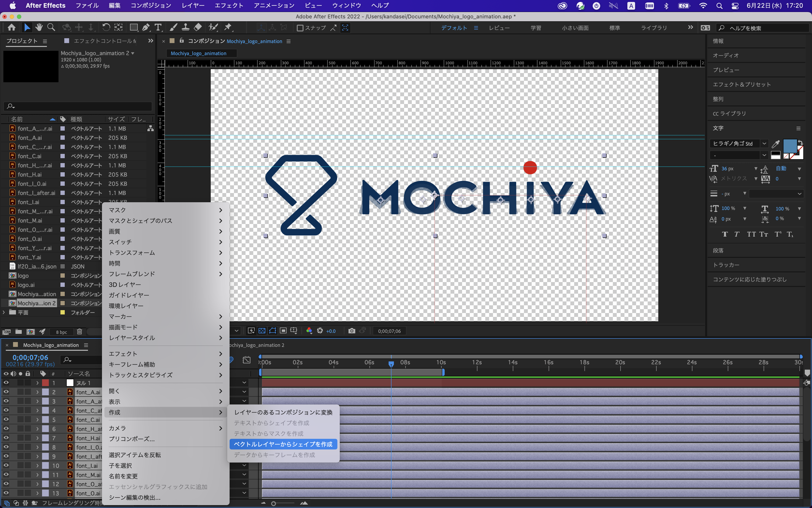Viewport: 812px width, 508px height.
Task: Open the font style dropdown below font name
Action: pyautogui.click(x=764, y=155)
